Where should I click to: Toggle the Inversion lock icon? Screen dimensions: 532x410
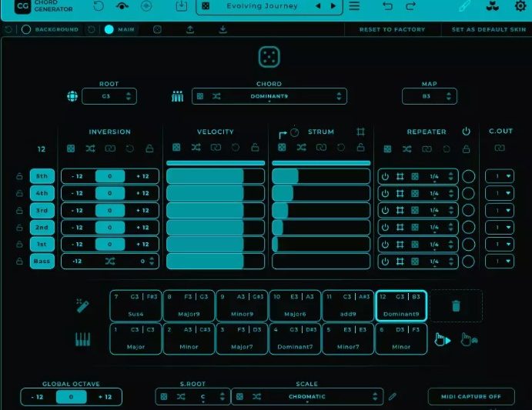[x=149, y=148]
